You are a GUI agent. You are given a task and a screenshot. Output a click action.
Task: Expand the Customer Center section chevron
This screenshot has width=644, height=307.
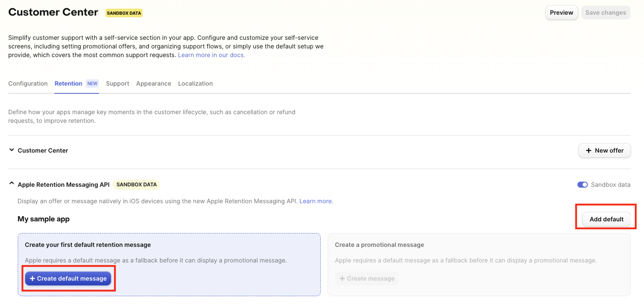pos(12,150)
